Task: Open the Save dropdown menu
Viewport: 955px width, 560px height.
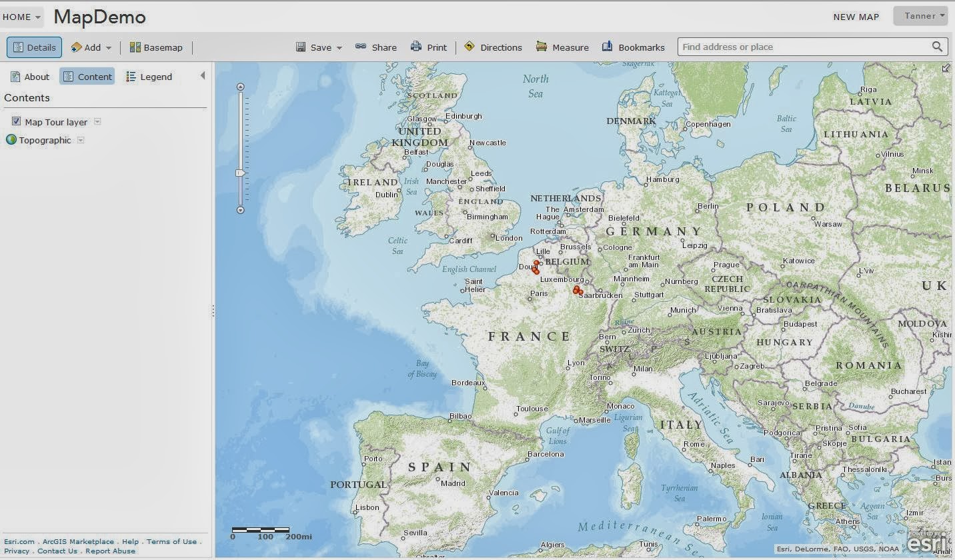Action: pos(319,47)
